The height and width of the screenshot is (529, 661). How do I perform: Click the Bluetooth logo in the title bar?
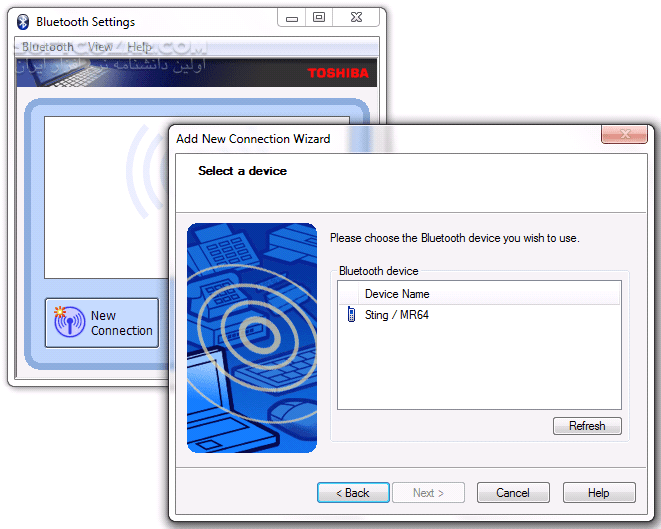tap(23, 22)
